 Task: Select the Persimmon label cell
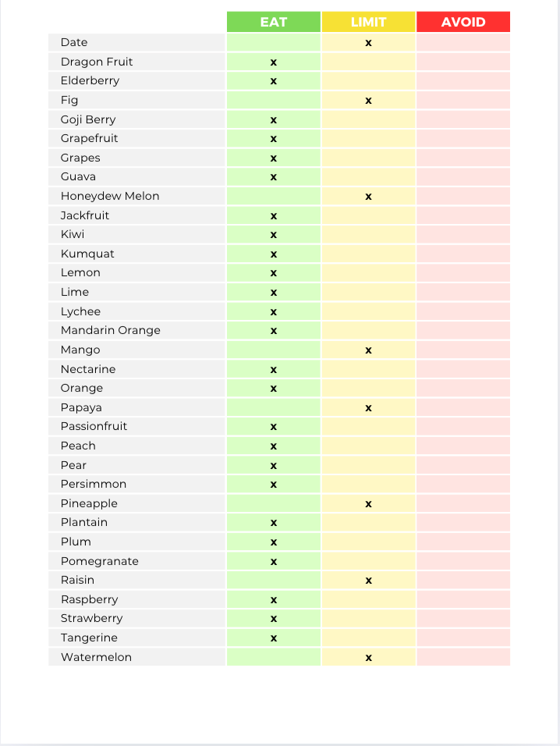click(93, 484)
